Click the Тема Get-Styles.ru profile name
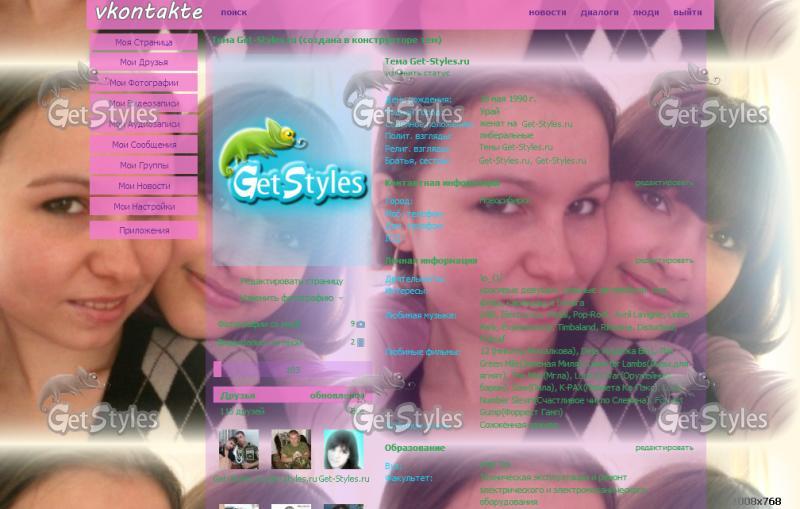 [x=427, y=61]
